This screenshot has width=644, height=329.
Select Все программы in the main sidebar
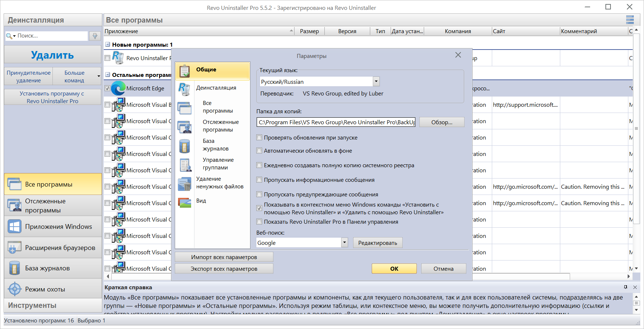53,184
